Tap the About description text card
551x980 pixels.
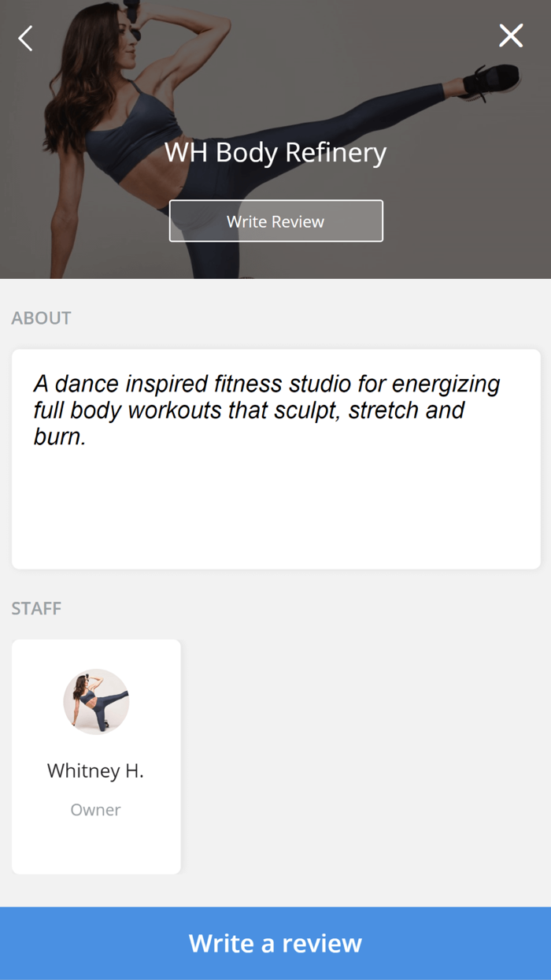(x=275, y=455)
